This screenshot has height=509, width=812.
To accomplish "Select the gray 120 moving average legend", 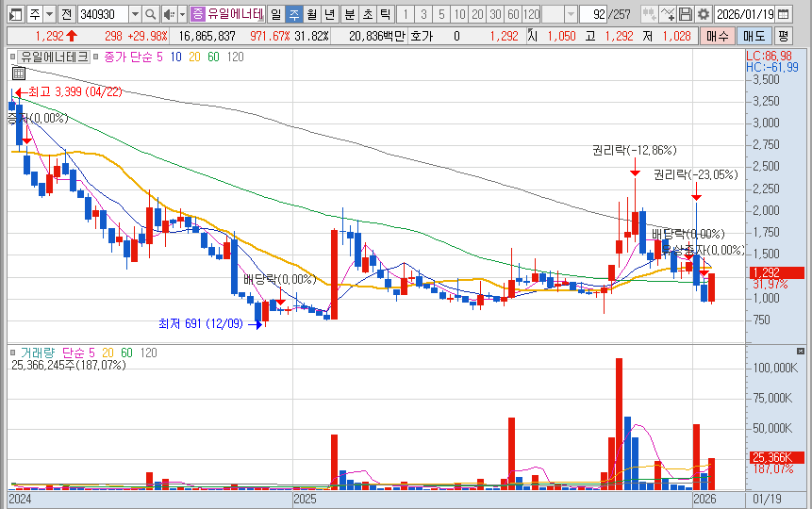I will (x=235, y=57).
